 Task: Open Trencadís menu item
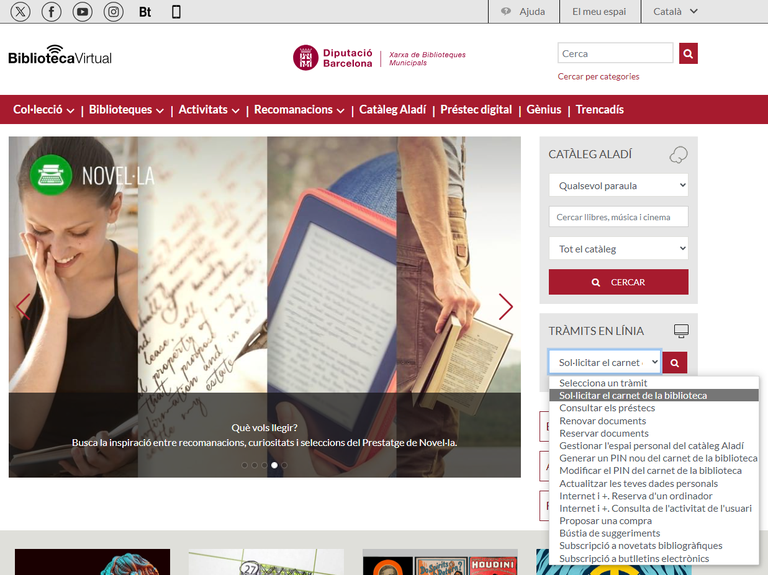(x=600, y=110)
